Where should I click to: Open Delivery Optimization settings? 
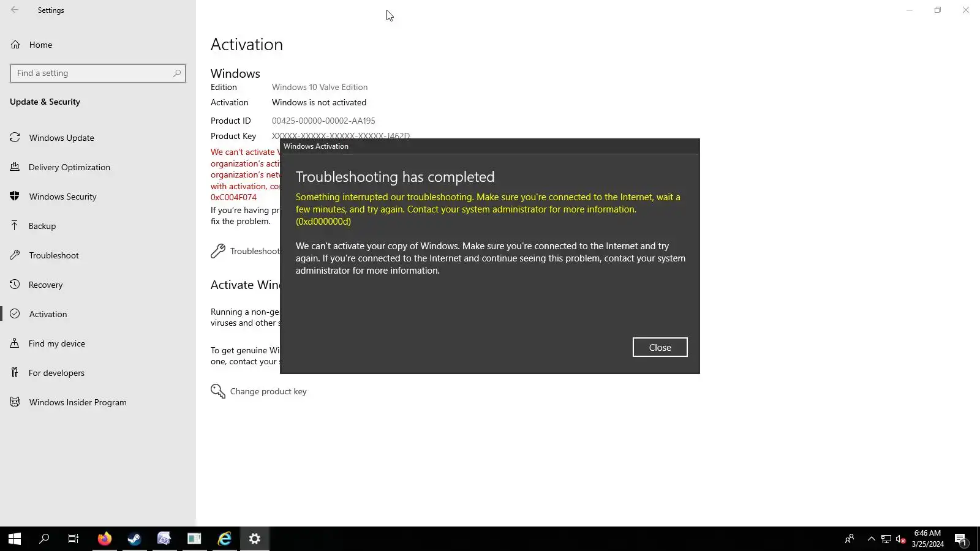click(69, 167)
